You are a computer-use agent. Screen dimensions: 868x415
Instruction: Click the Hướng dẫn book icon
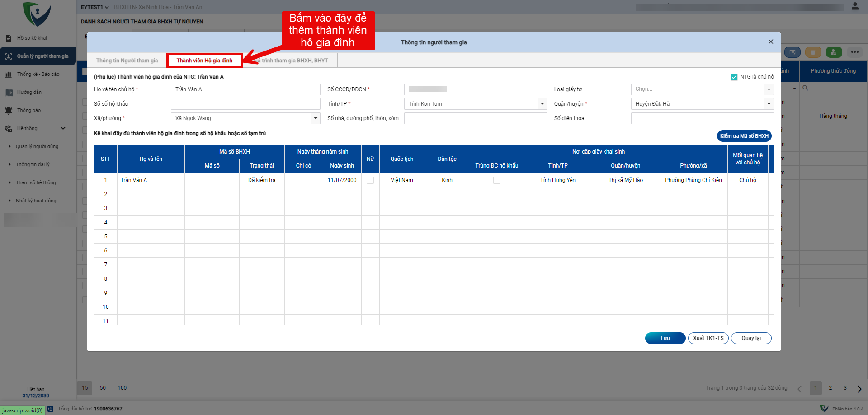pos(8,93)
